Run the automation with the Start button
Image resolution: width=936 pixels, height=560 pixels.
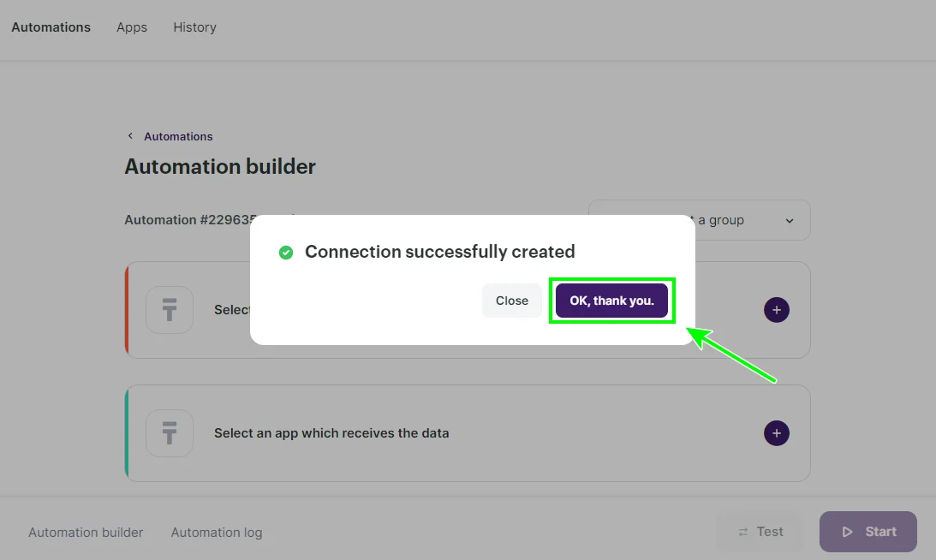coord(867,532)
